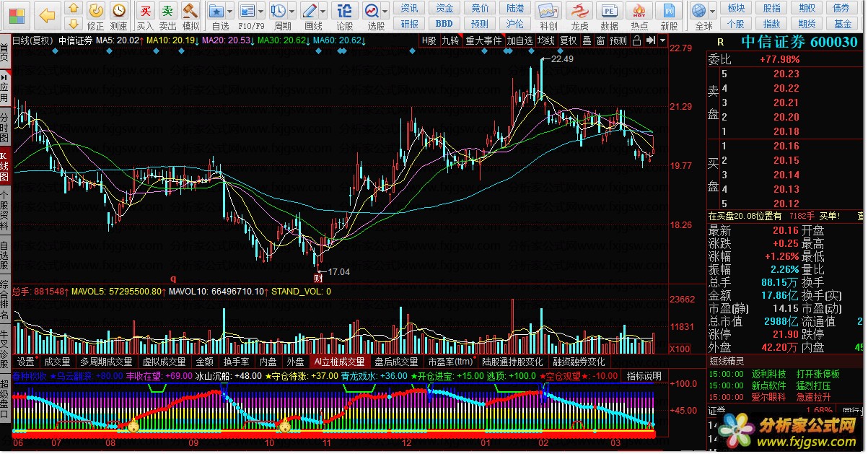868x454 pixels.
Task: Click the 基金 fund button
Action: coord(843,24)
